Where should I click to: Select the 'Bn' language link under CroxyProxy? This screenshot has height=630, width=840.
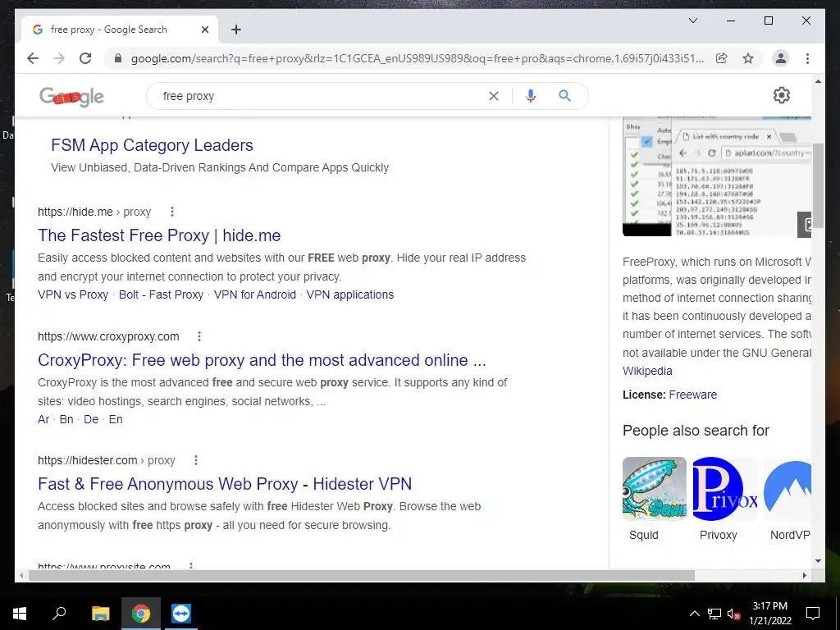click(x=66, y=419)
